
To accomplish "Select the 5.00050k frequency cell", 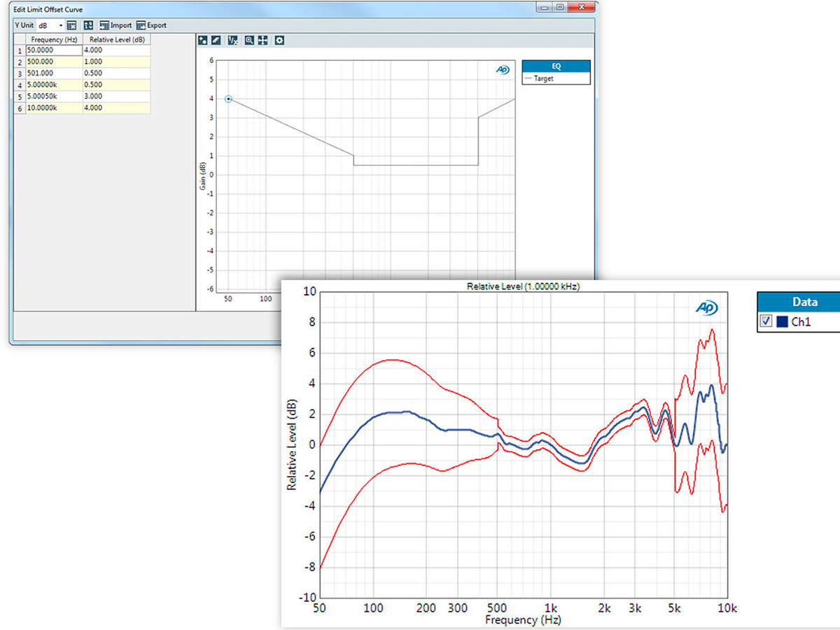I will [x=54, y=96].
